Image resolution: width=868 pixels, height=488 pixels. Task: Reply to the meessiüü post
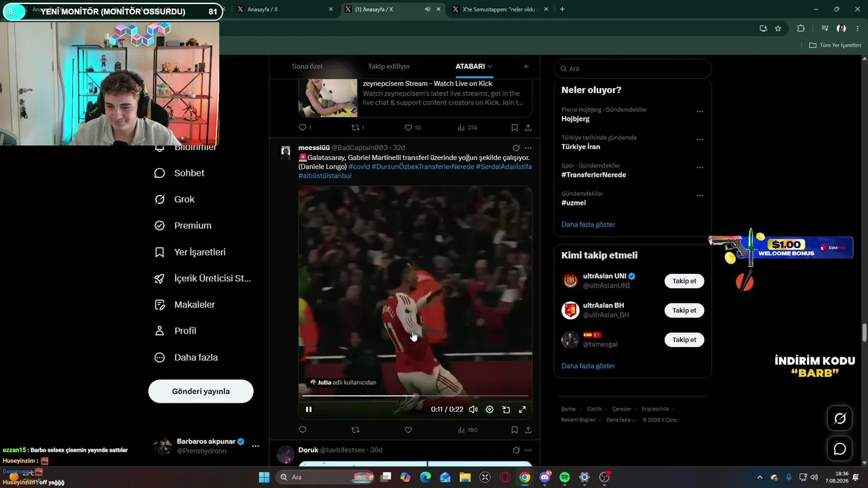(302, 430)
